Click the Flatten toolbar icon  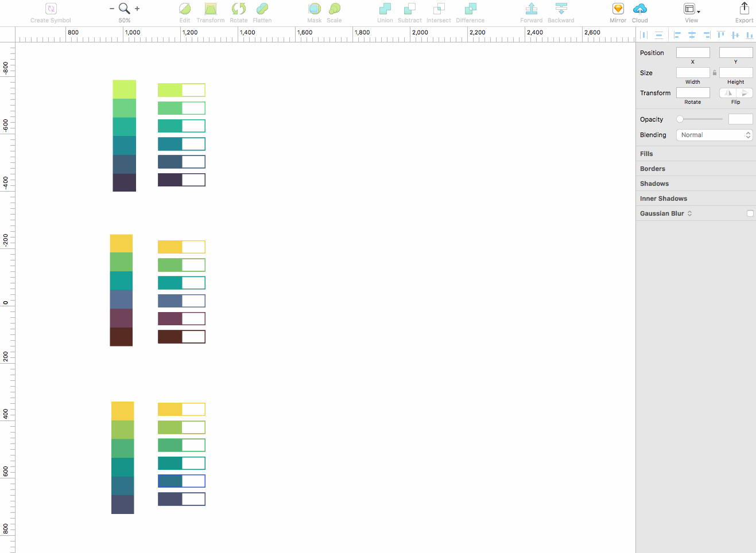click(x=262, y=9)
